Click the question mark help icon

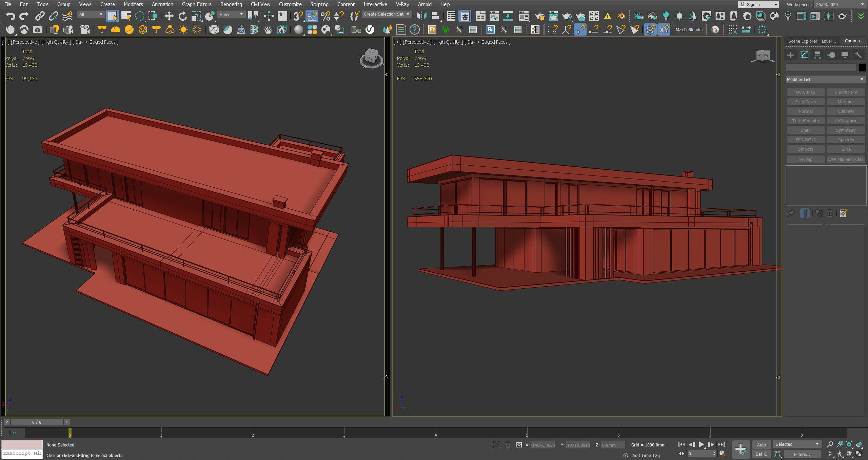click(414, 30)
